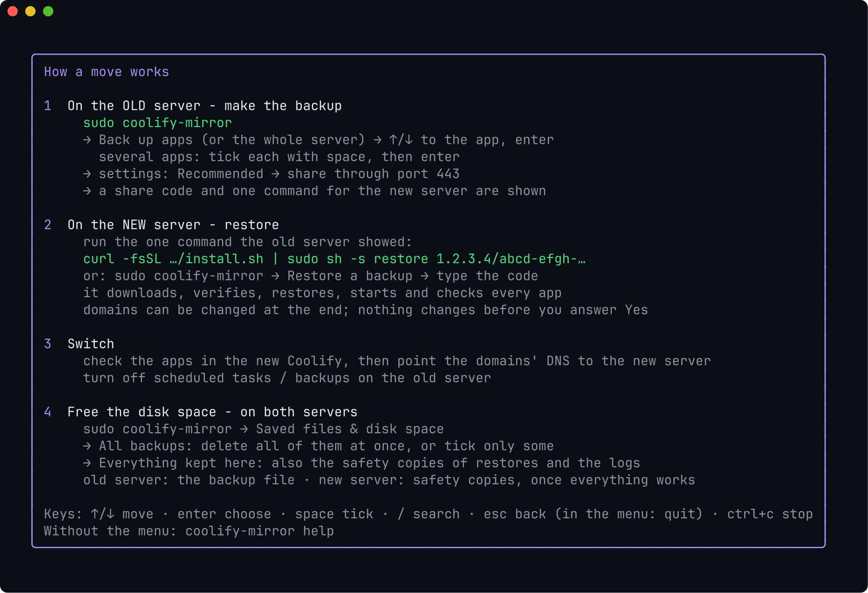Click the green curl install.sh restore command

coord(334,259)
